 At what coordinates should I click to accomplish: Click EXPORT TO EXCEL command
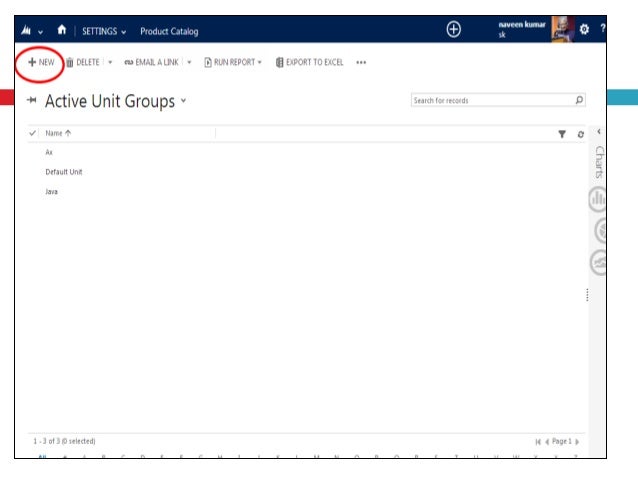(310, 62)
